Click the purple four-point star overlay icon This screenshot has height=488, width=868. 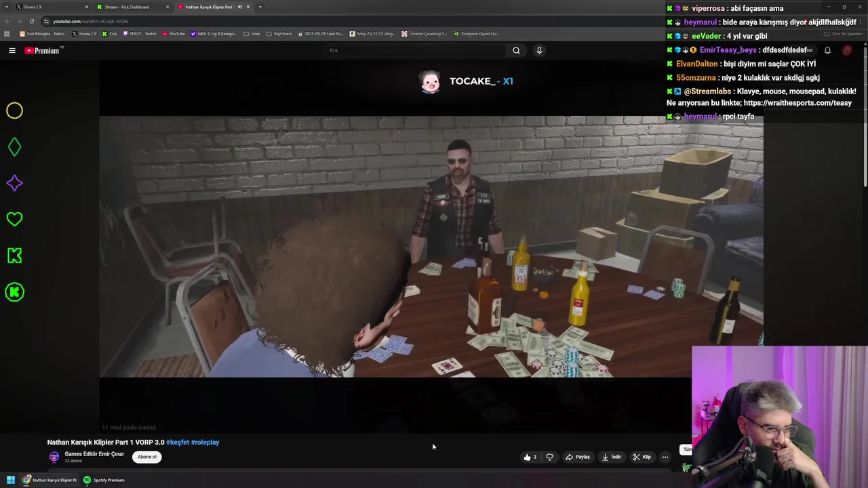click(x=14, y=183)
